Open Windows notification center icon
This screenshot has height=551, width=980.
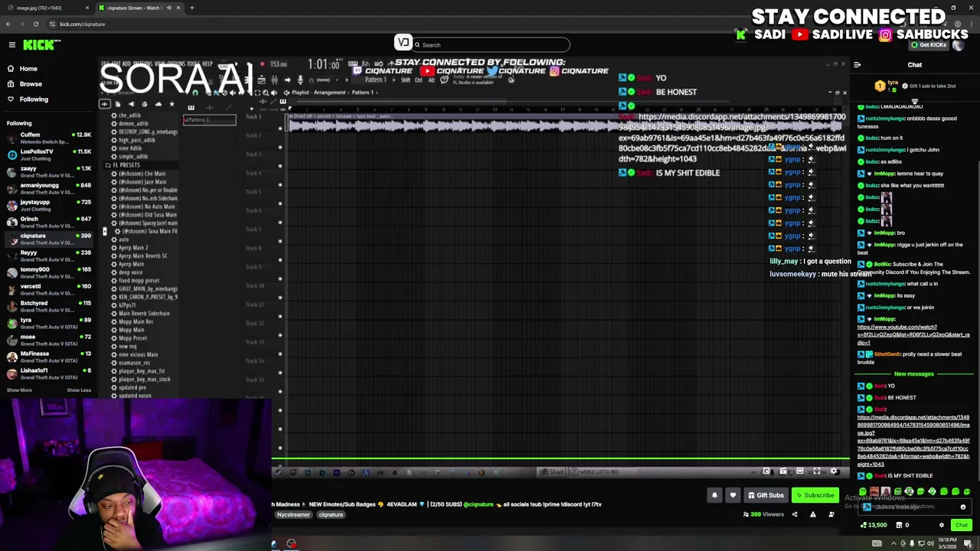pos(967,543)
